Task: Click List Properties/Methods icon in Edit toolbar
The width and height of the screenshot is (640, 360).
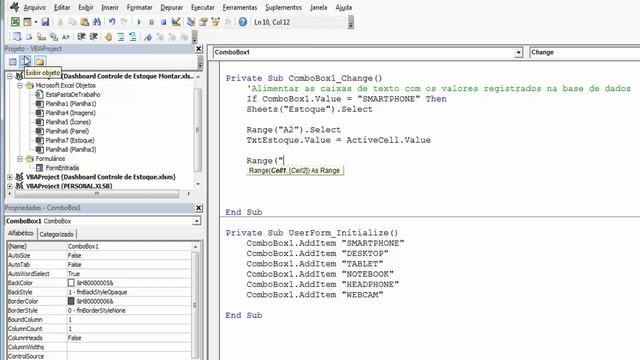Action: pyautogui.click(x=17, y=37)
